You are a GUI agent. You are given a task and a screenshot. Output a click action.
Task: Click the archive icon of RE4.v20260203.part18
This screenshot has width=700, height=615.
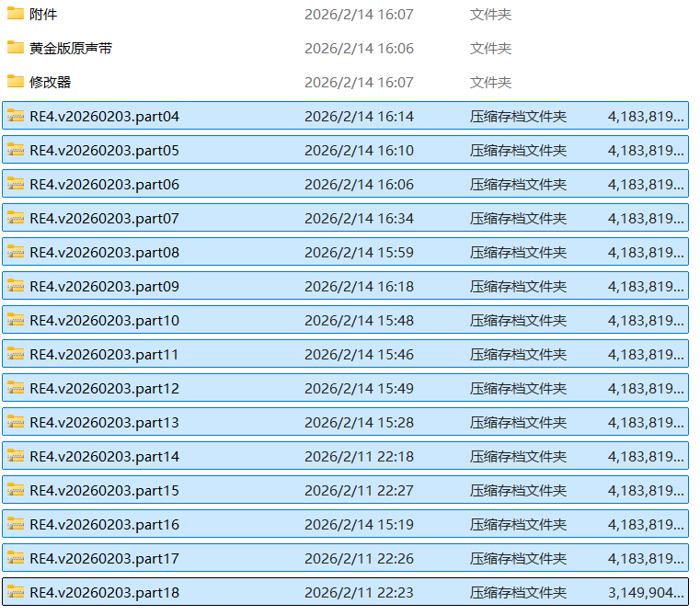(16, 592)
